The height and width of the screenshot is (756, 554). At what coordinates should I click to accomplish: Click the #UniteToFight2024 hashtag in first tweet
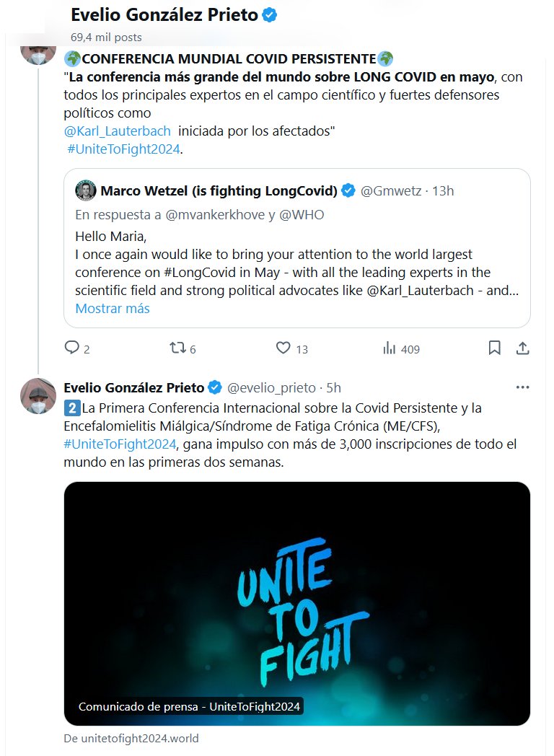click(x=123, y=149)
